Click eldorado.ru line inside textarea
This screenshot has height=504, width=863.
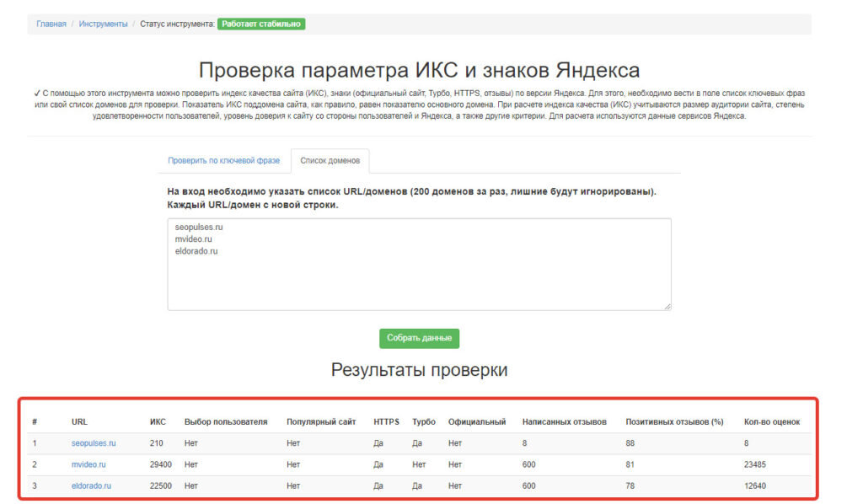click(x=196, y=251)
